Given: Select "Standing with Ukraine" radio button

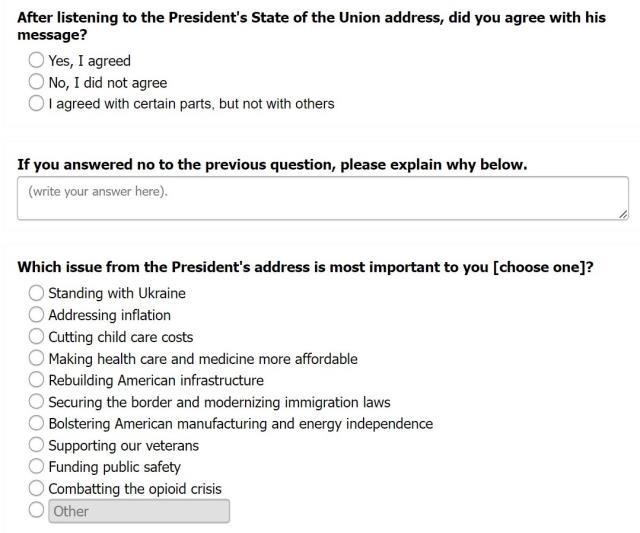Looking at the screenshot, I should [x=37, y=293].
